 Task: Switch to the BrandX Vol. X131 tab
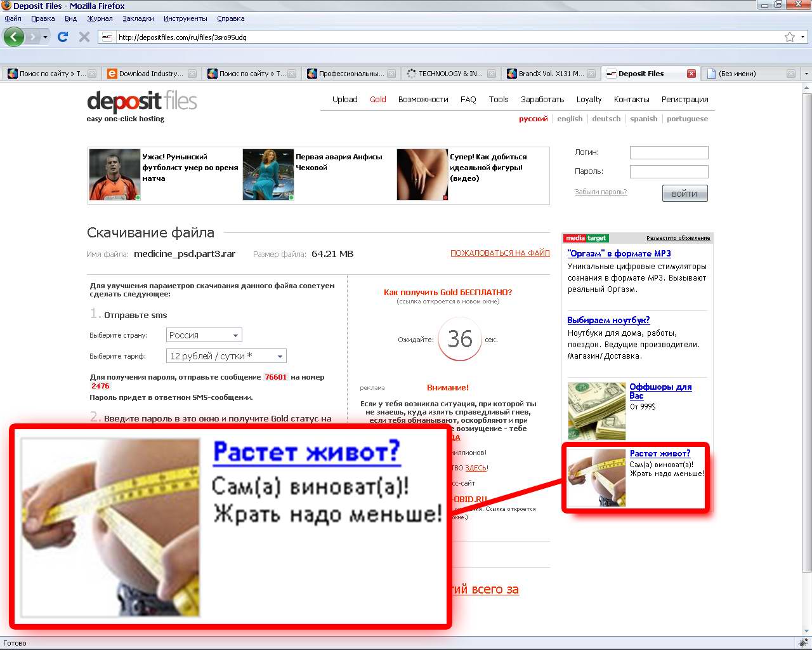(551, 74)
